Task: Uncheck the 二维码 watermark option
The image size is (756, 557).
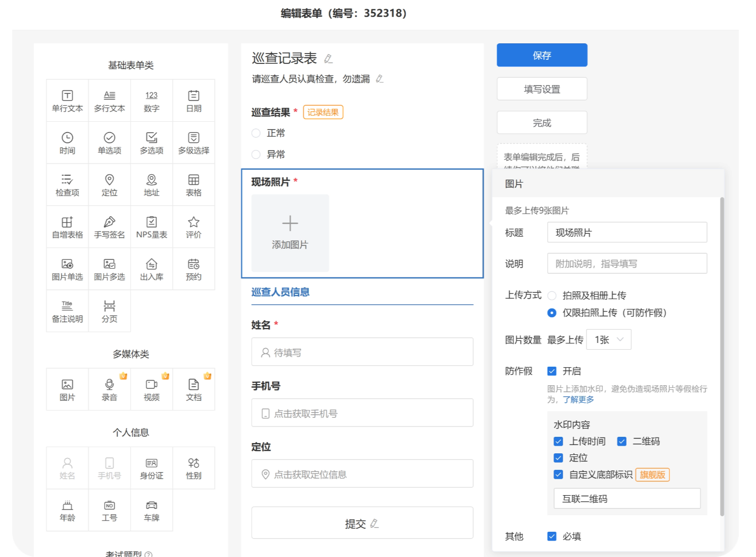Action: tap(622, 441)
